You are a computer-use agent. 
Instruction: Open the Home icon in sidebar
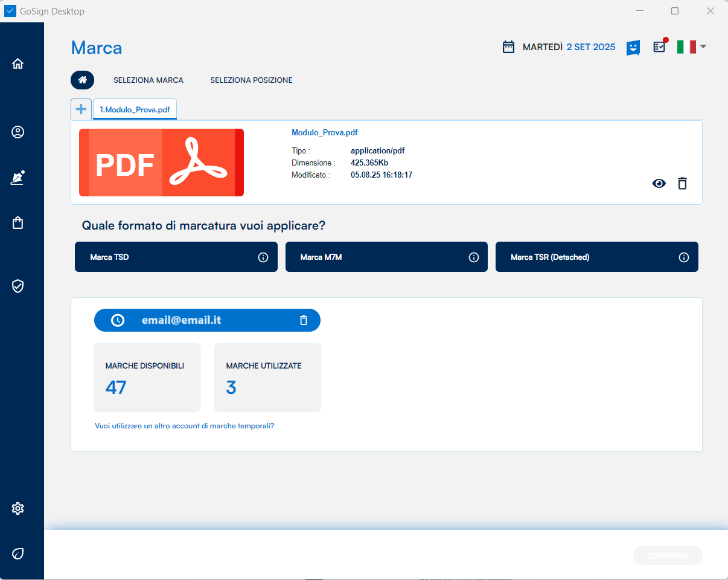pos(18,63)
